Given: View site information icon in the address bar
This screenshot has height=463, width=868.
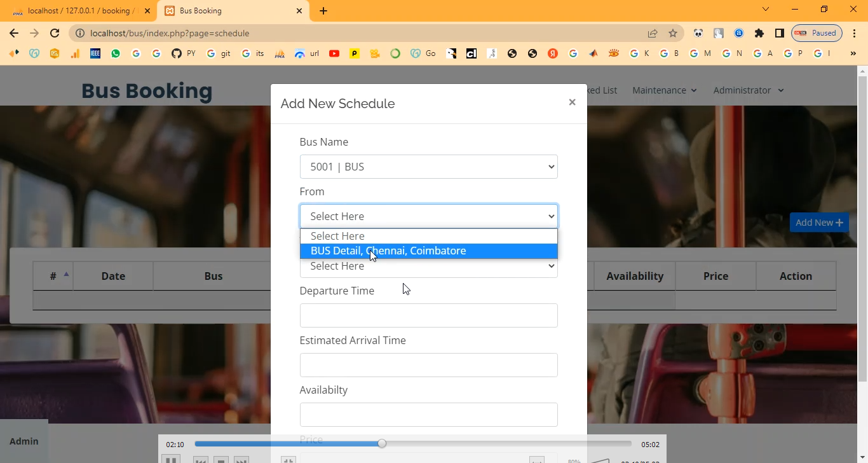Looking at the screenshot, I should 79,33.
